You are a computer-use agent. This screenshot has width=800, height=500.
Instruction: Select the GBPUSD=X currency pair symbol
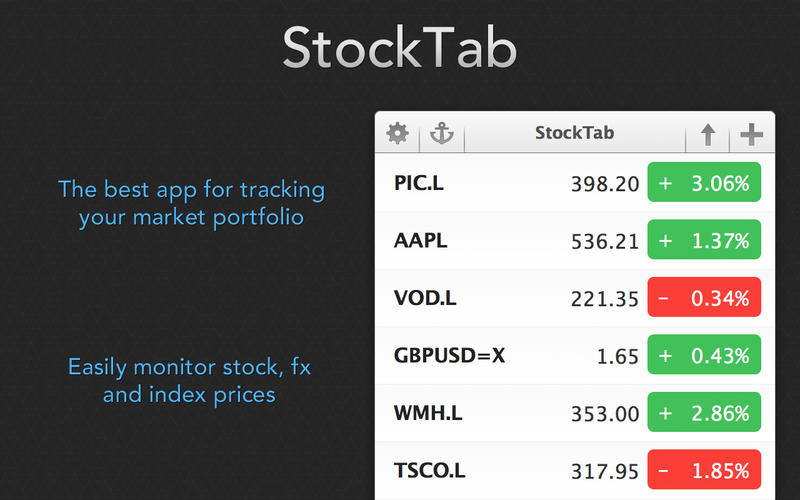[451, 355]
